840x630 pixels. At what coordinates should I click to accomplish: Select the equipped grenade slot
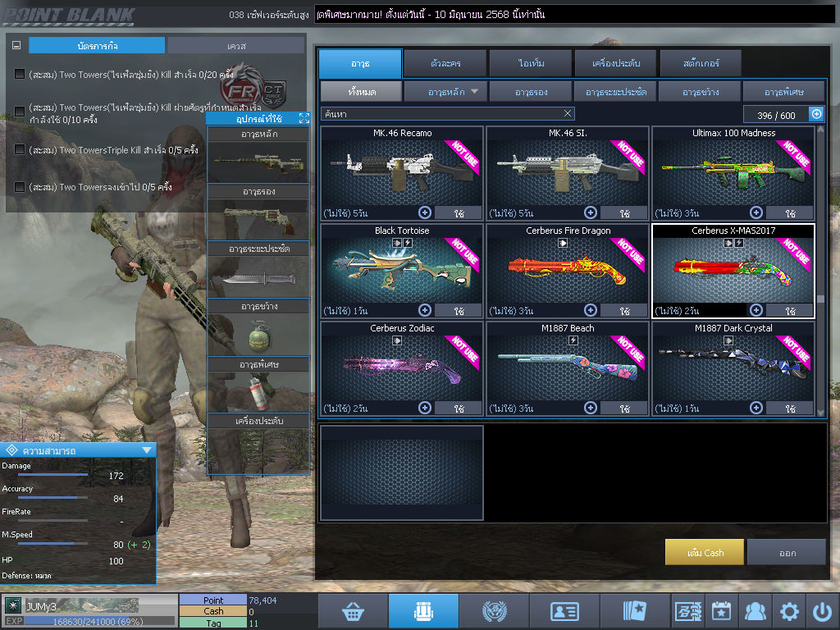click(258, 335)
